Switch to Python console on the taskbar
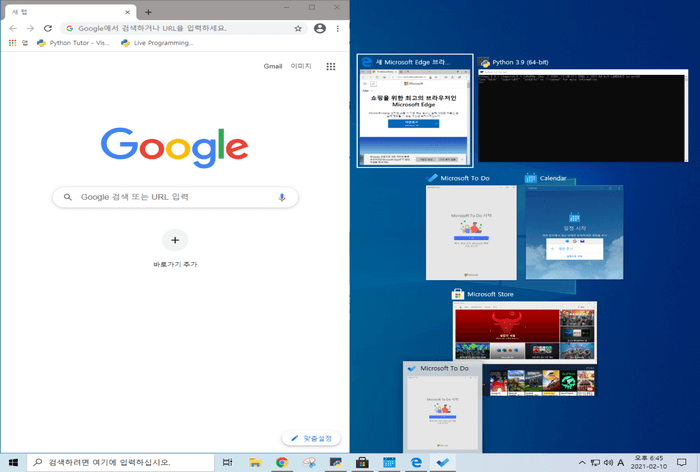This screenshot has height=472, width=700. click(x=336, y=463)
